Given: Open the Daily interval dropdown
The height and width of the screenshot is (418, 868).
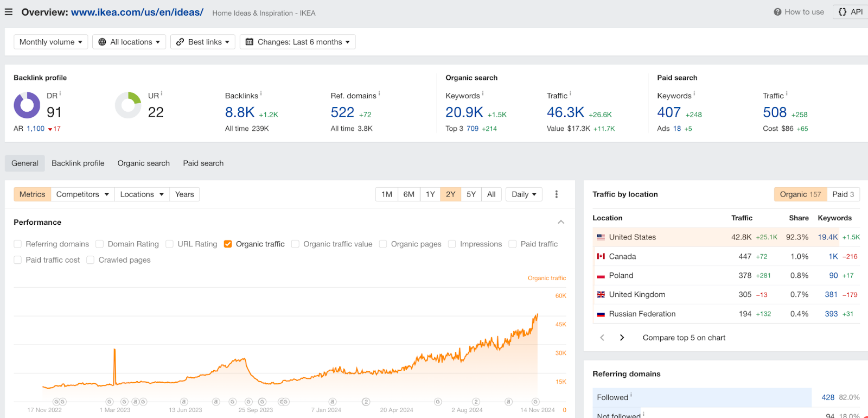Looking at the screenshot, I should [524, 194].
